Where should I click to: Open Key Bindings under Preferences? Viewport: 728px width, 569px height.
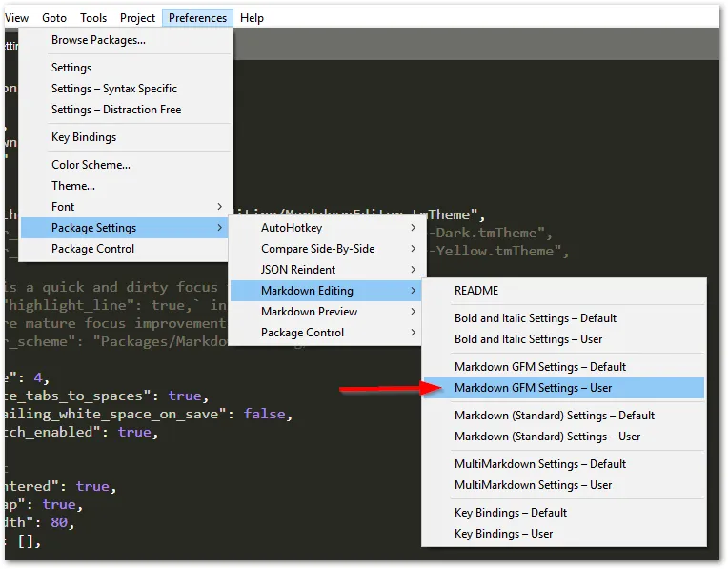(x=126, y=137)
